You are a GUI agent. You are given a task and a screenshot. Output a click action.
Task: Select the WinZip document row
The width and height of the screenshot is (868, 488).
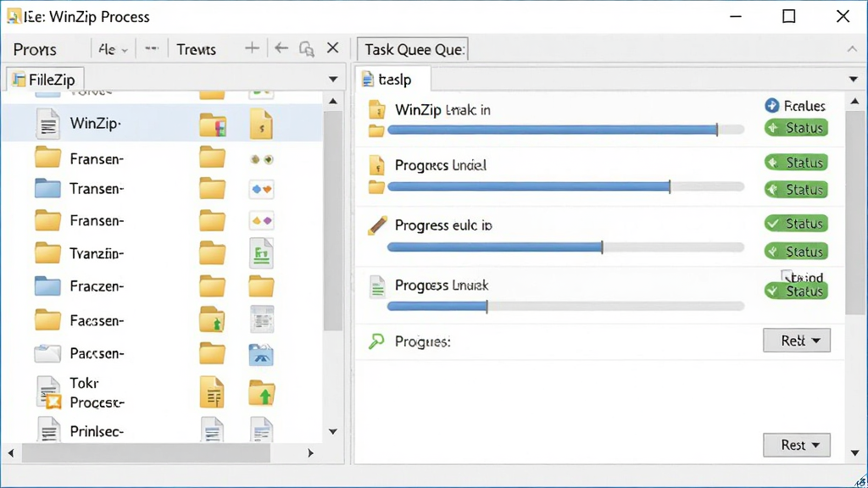tap(162, 123)
